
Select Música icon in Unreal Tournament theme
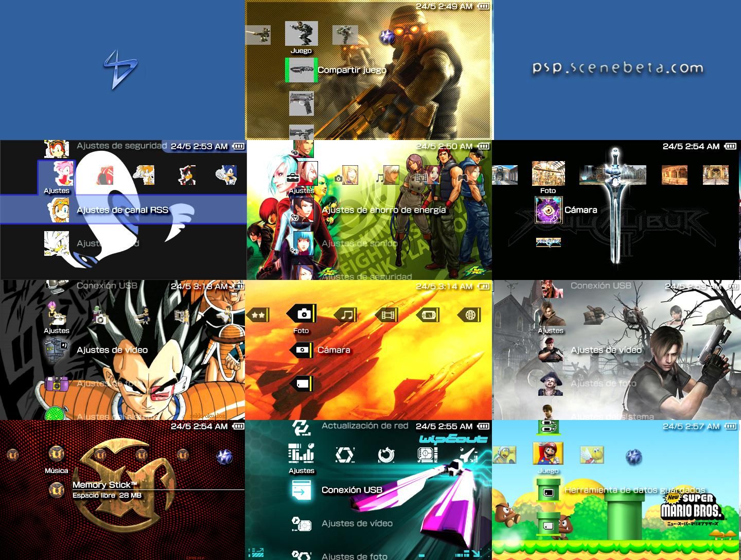[x=57, y=454]
